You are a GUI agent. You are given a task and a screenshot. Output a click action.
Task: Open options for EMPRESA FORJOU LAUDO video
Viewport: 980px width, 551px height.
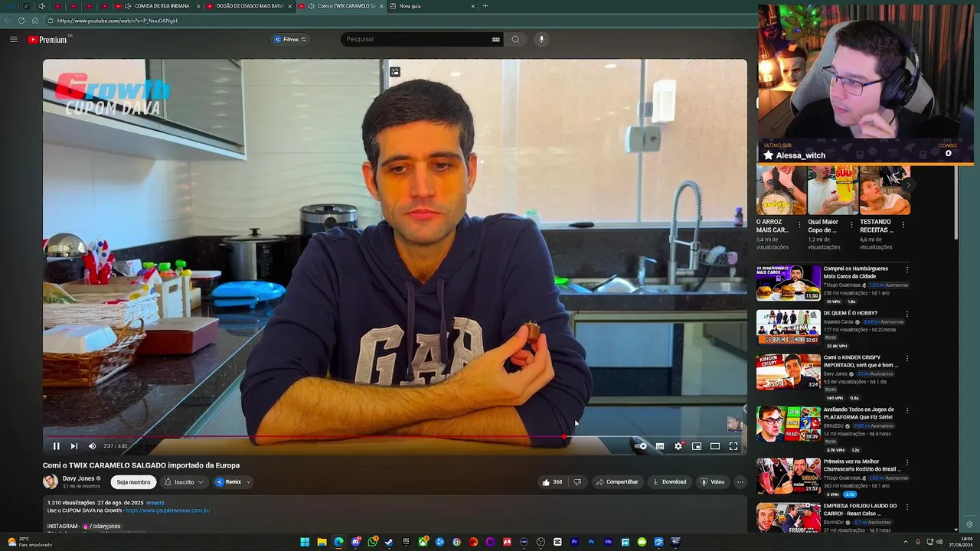[907, 507]
